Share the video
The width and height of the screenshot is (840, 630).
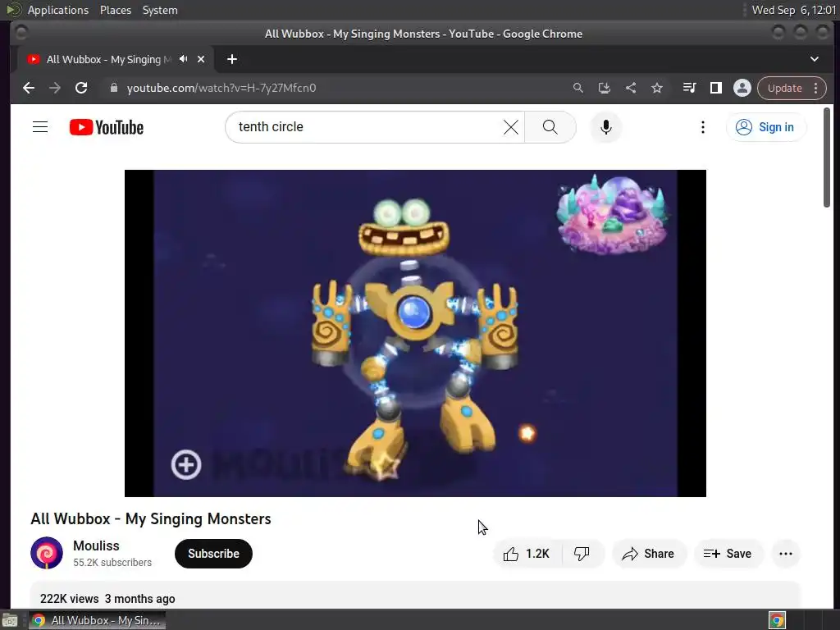point(648,554)
